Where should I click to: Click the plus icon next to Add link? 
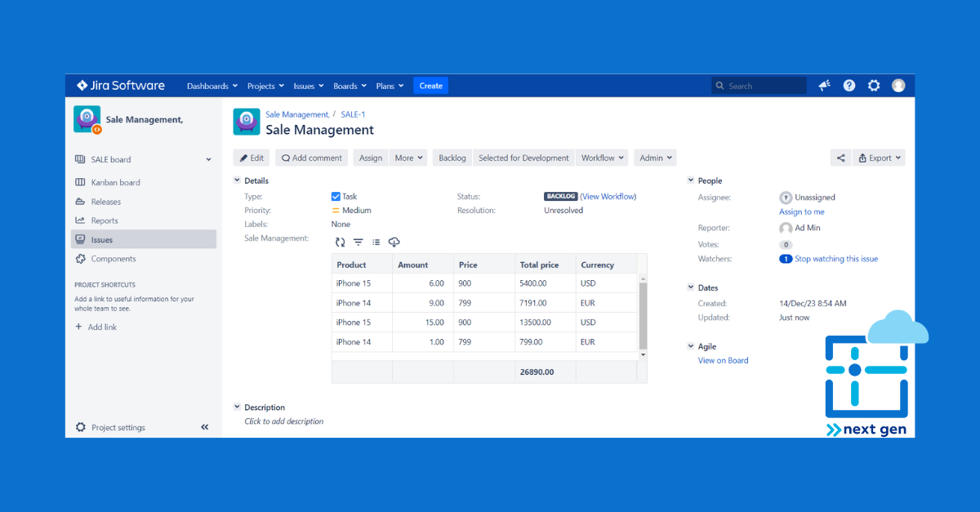(79, 327)
